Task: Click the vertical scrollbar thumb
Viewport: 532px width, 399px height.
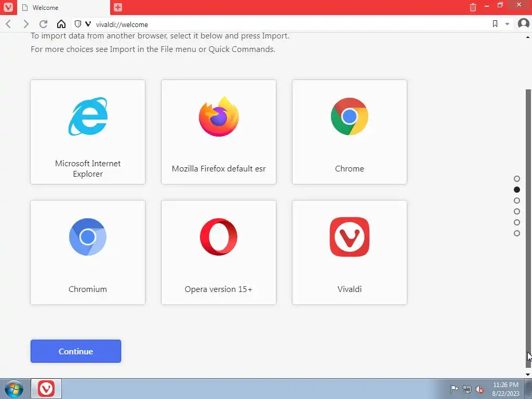Action: (x=528, y=228)
